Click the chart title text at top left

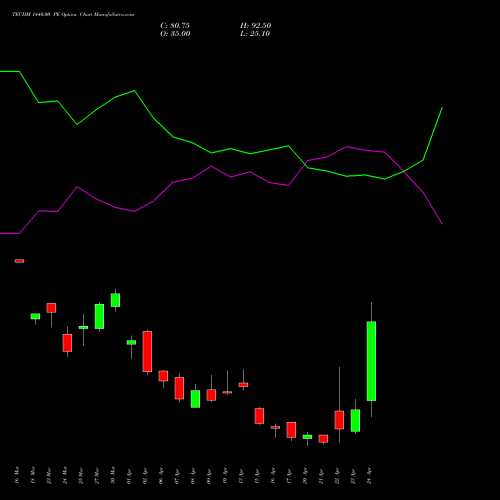73,15
